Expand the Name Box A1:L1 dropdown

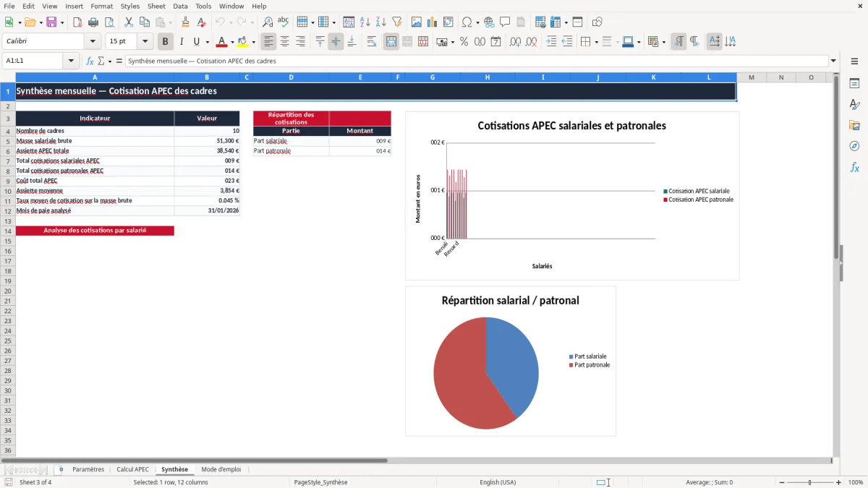71,61
